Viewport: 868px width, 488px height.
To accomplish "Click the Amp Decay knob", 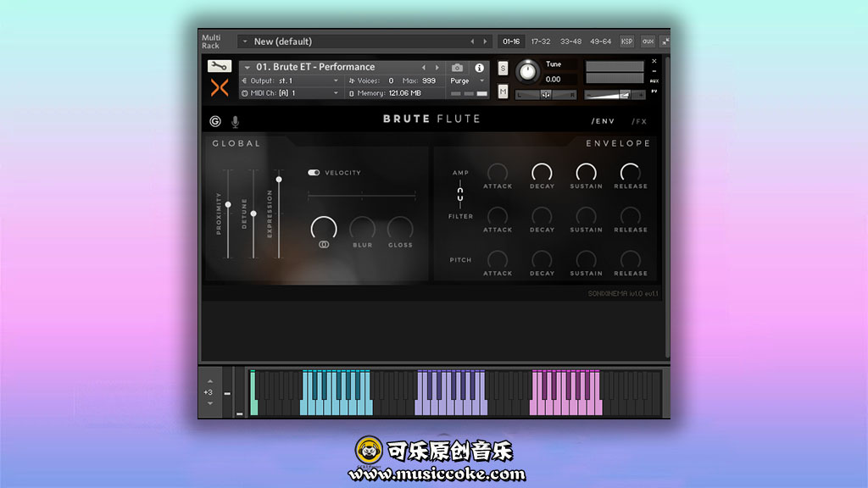I will tap(542, 173).
